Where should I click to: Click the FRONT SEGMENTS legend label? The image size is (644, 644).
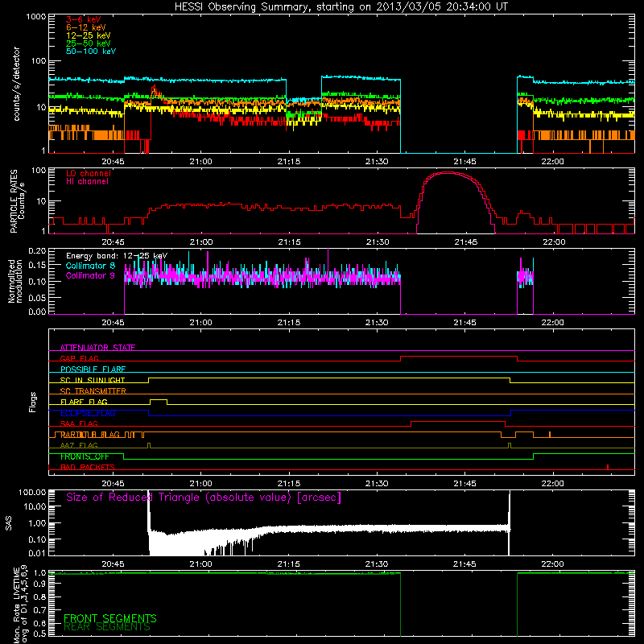pyautogui.click(x=110, y=618)
